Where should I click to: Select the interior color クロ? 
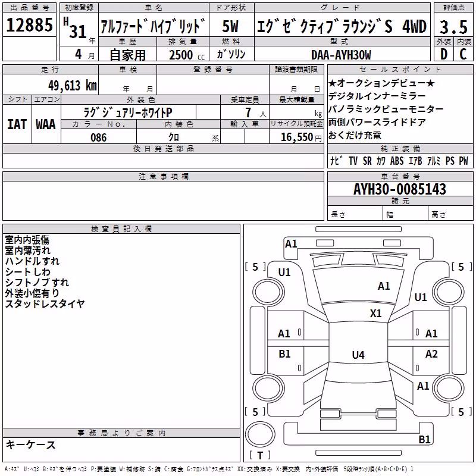tap(174, 137)
